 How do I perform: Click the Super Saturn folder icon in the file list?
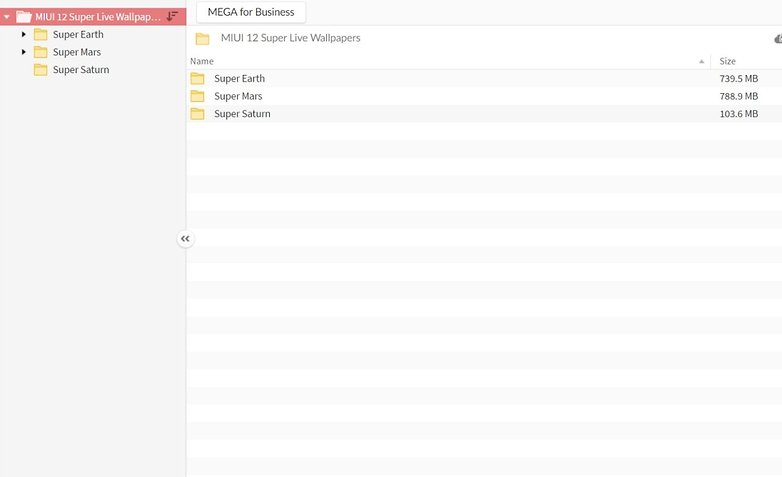tap(197, 114)
